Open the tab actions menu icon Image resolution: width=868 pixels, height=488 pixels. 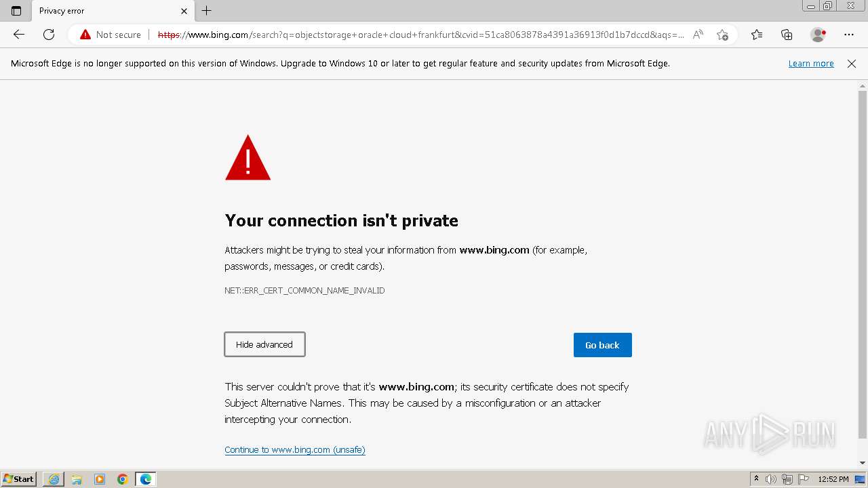[16, 11]
